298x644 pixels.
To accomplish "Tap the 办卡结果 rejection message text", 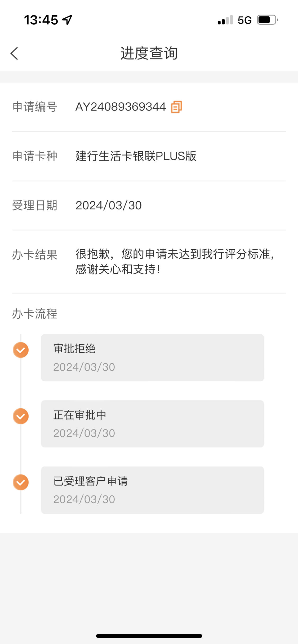I will click(x=175, y=262).
